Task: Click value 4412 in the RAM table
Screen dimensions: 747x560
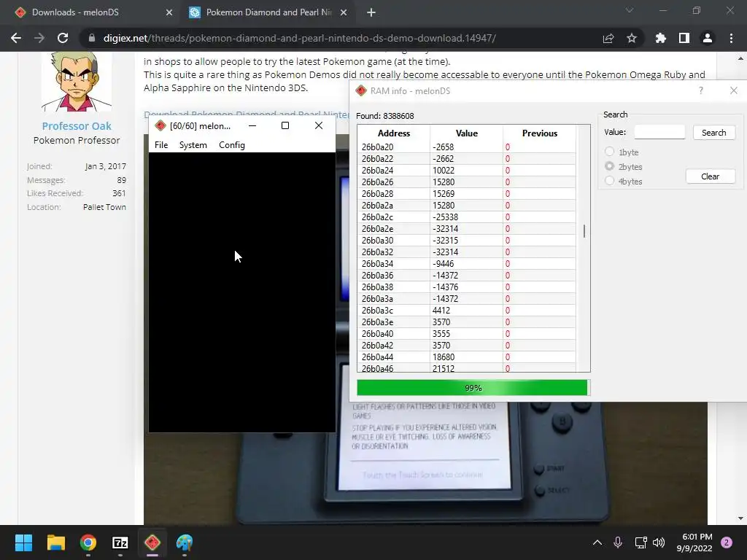Action: tap(441, 310)
